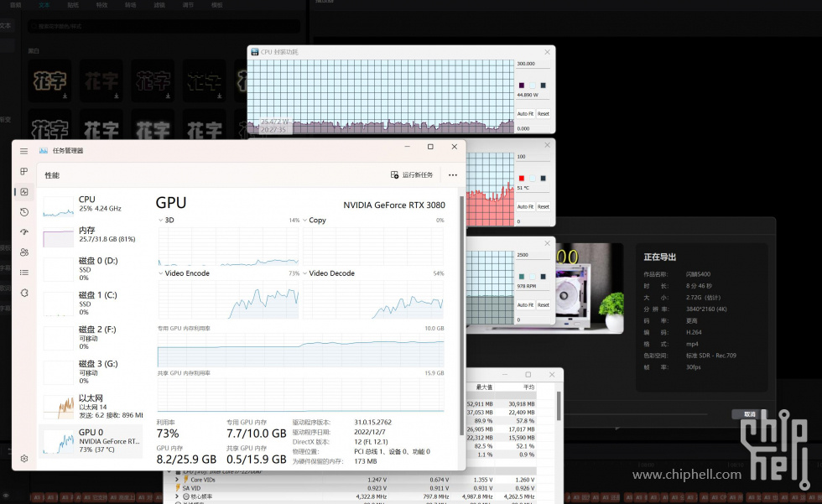Select the first gold-outlined 花字 text style
This screenshot has width=822, height=504.
click(x=49, y=81)
